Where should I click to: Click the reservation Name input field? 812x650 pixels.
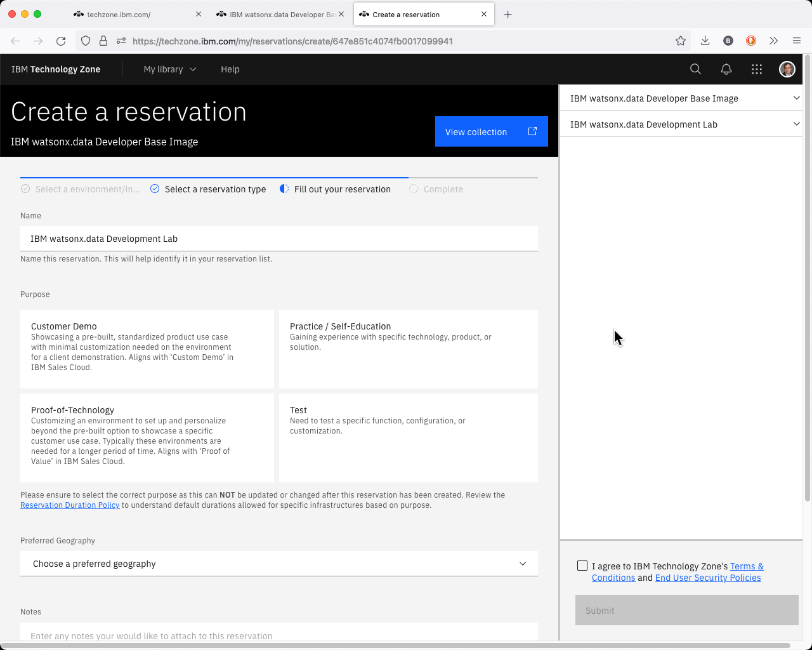279,239
